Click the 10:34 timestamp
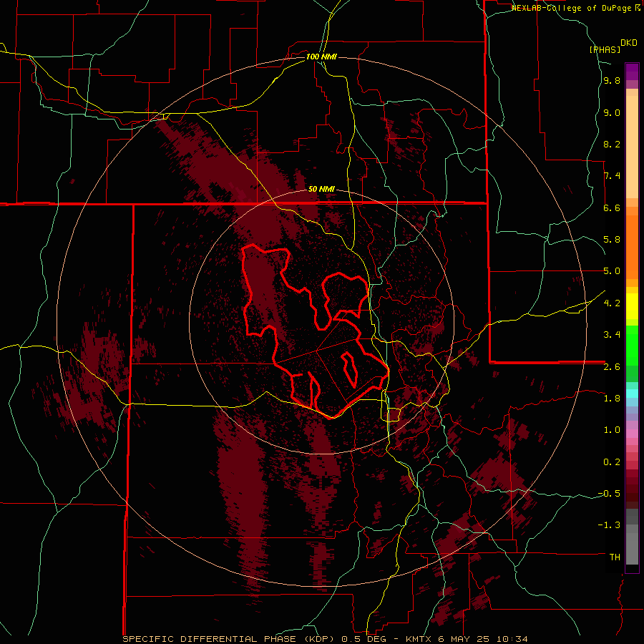 pyautogui.click(x=512, y=639)
